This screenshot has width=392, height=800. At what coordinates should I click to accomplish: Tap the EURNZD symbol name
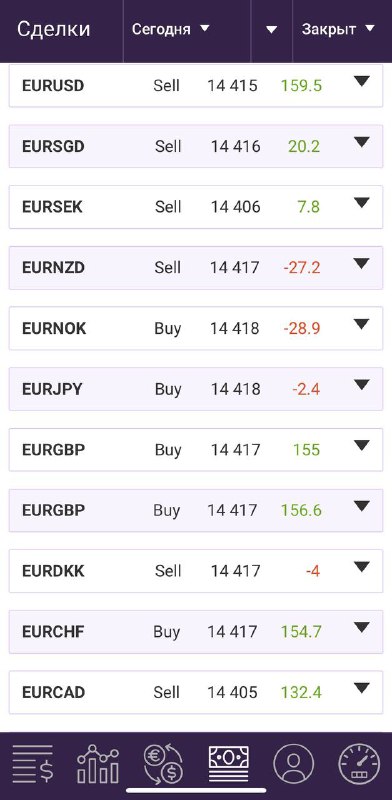(x=53, y=267)
